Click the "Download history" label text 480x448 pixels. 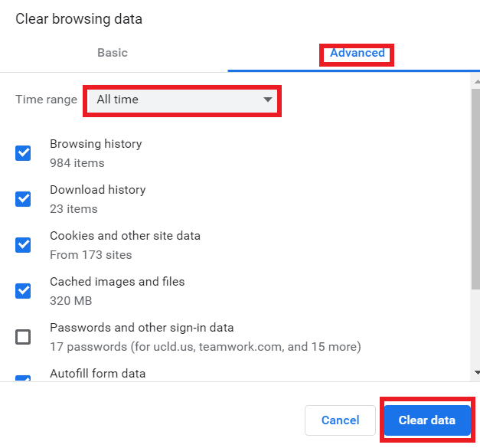(97, 190)
